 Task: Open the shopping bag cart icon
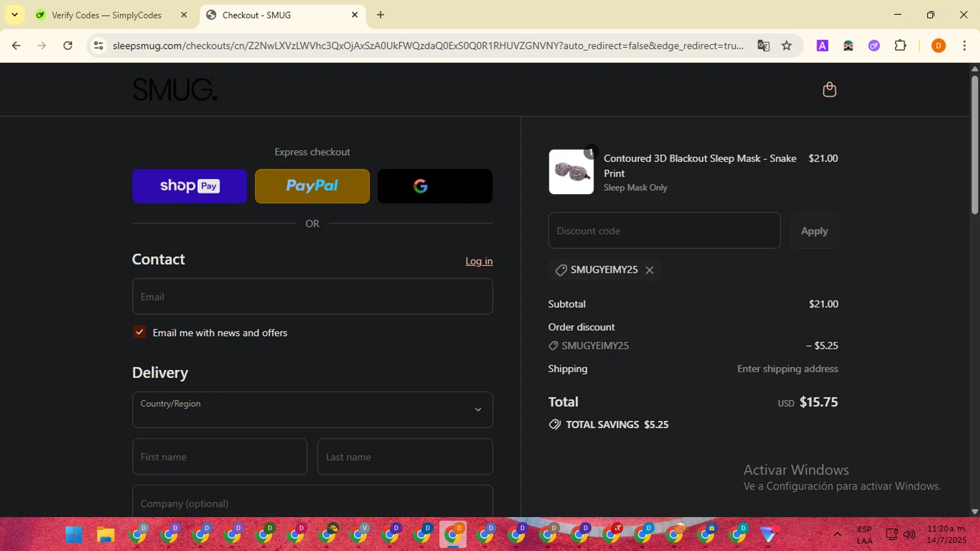[829, 90]
